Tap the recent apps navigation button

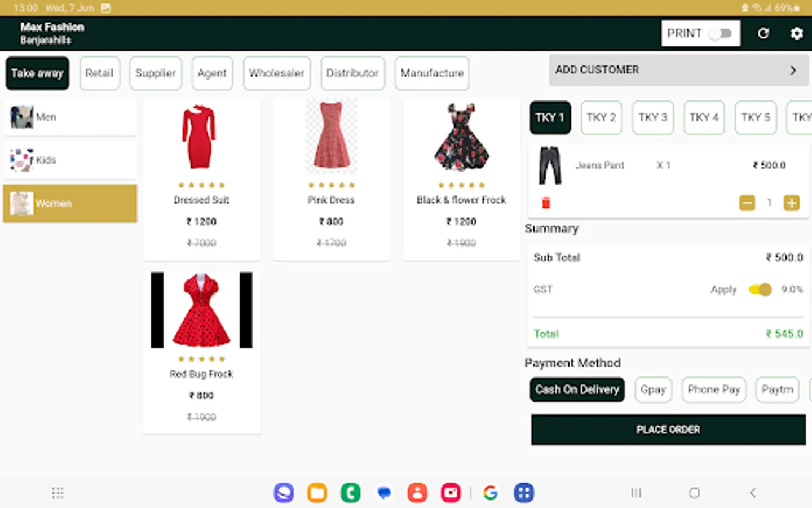[x=636, y=493]
